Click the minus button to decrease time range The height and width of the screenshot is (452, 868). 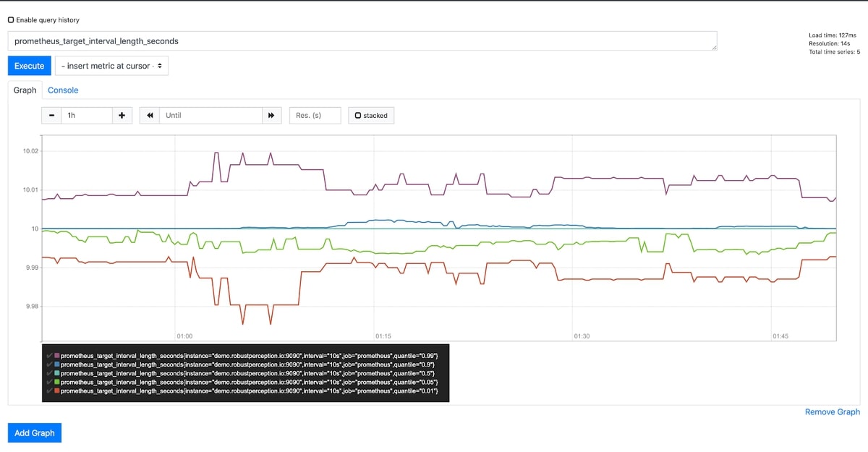click(x=51, y=116)
